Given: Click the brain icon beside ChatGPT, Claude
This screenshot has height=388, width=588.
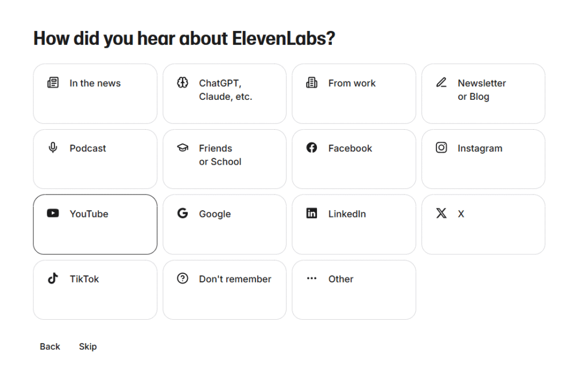Looking at the screenshot, I should pos(183,83).
